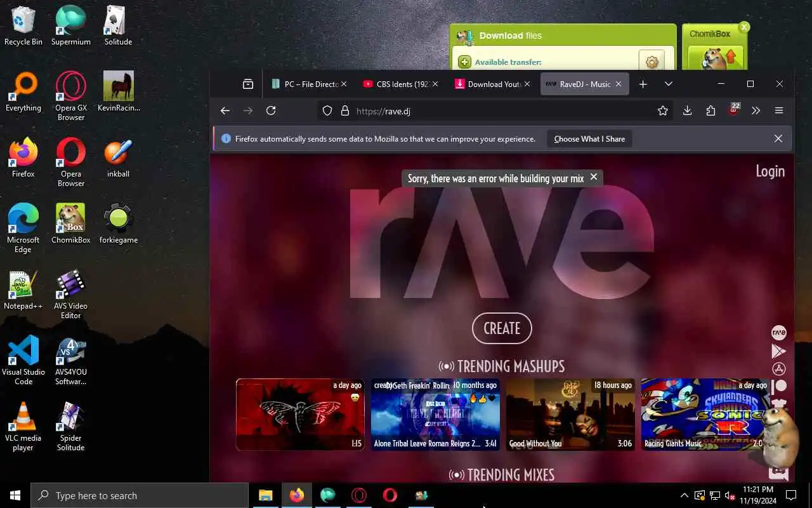Click the site padlock security icon

[x=345, y=110]
